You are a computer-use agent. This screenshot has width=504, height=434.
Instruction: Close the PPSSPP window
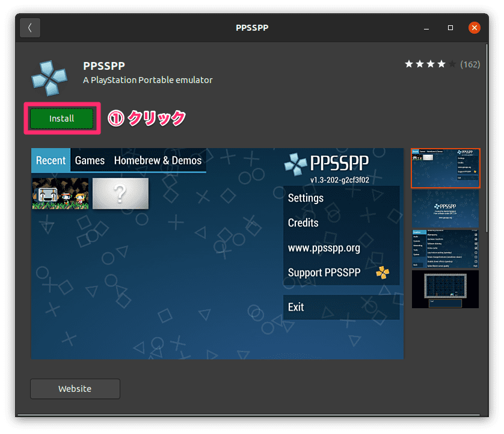tap(475, 28)
